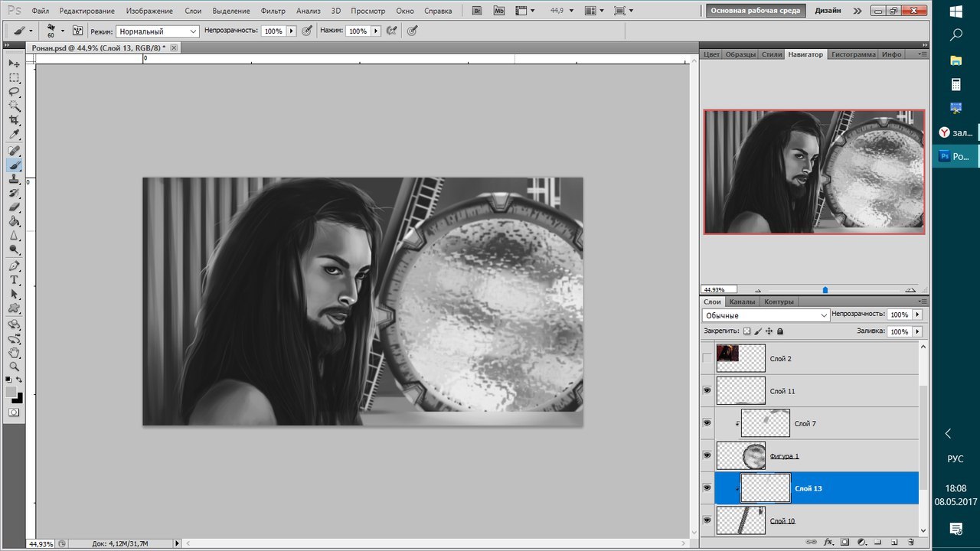This screenshot has height=551, width=980.
Task: Choose the Eraser tool
Action: (x=14, y=207)
